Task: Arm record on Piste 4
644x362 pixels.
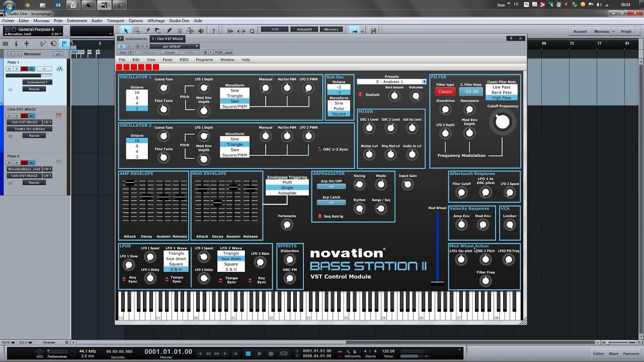Action: (24, 162)
